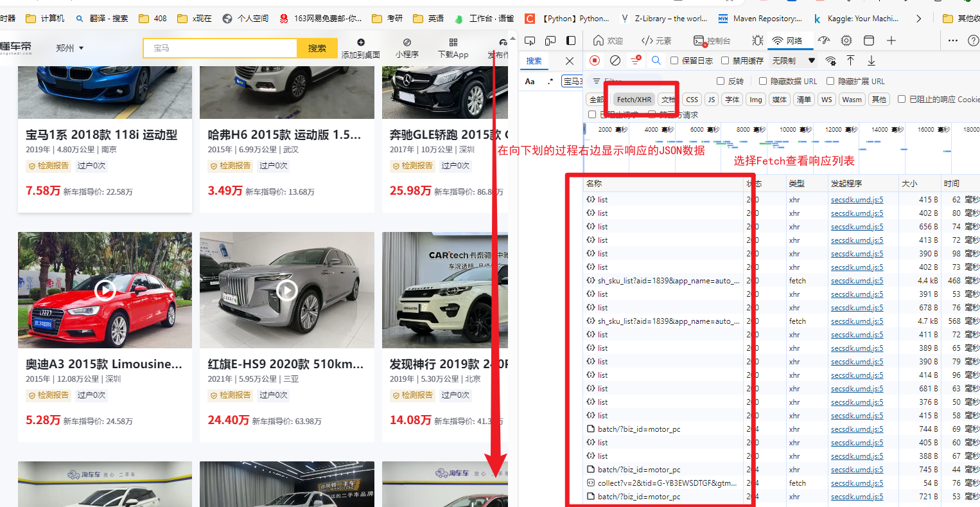The height and width of the screenshot is (507, 980).
Task: Select the CSS filter type
Action: click(x=692, y=100)
